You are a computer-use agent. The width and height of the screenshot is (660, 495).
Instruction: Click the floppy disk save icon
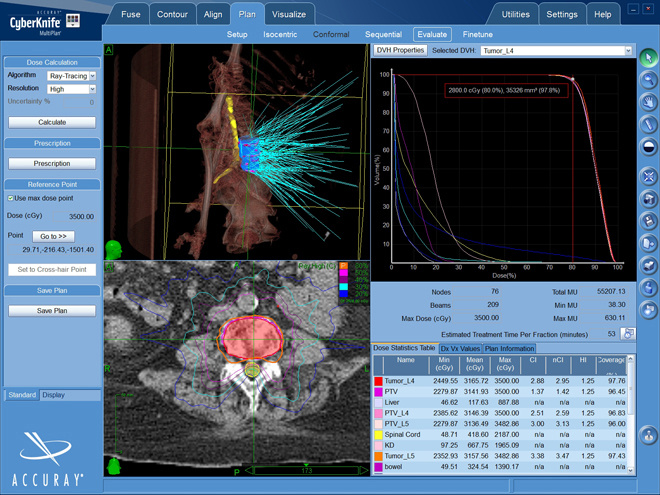pos(649,221)
